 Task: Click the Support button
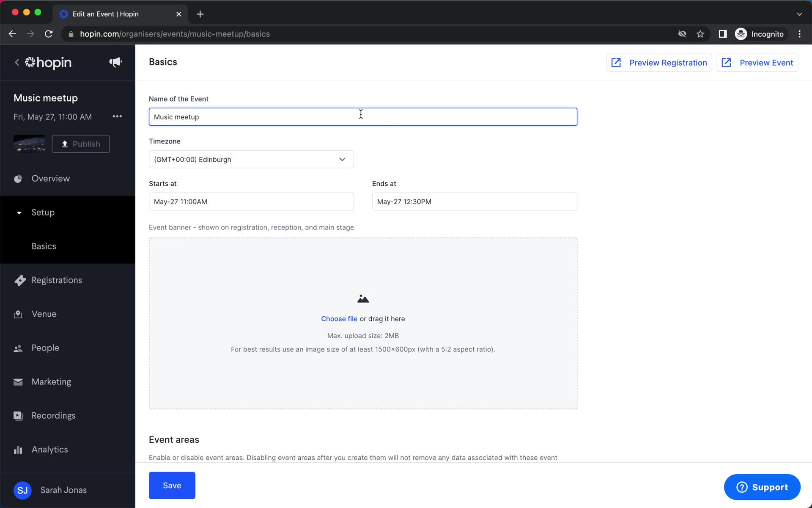tap(763, 487)
